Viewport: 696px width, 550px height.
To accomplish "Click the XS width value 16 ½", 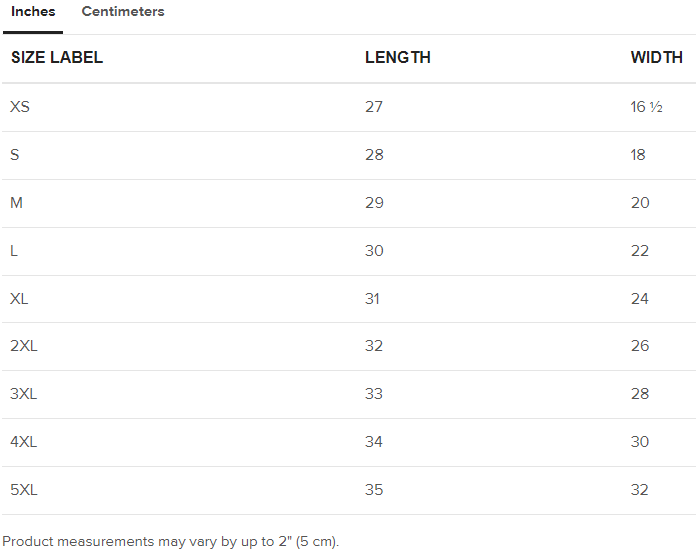I will (646, 107).
